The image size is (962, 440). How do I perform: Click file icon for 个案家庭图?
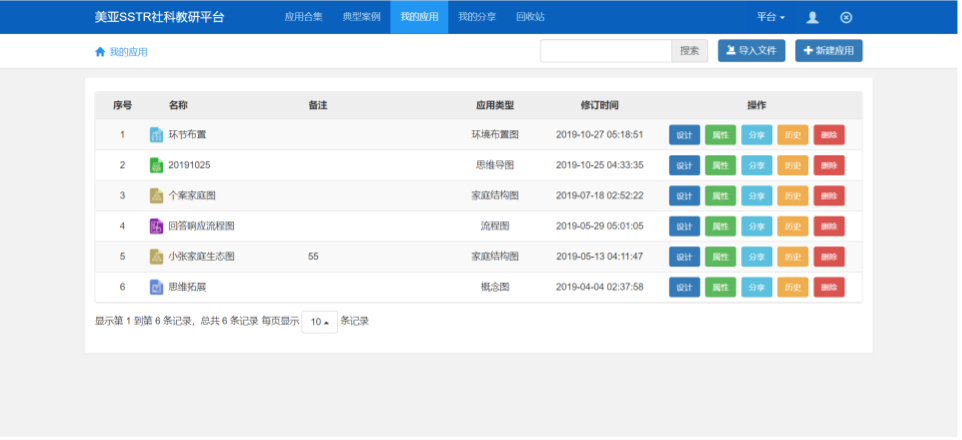156,196
